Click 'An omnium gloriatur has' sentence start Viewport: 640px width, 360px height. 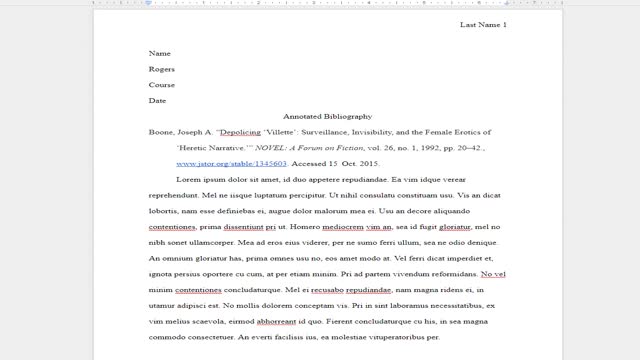[196, 258]
